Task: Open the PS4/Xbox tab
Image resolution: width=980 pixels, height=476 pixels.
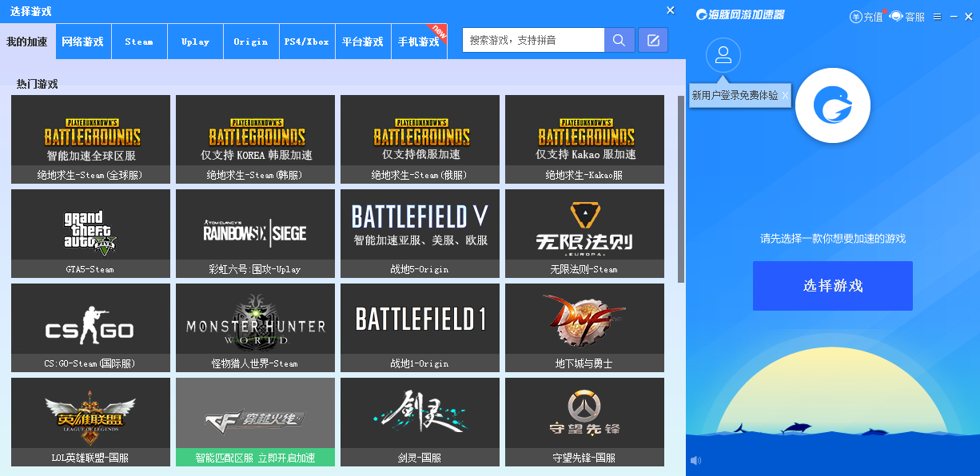Action: point(307,42)
